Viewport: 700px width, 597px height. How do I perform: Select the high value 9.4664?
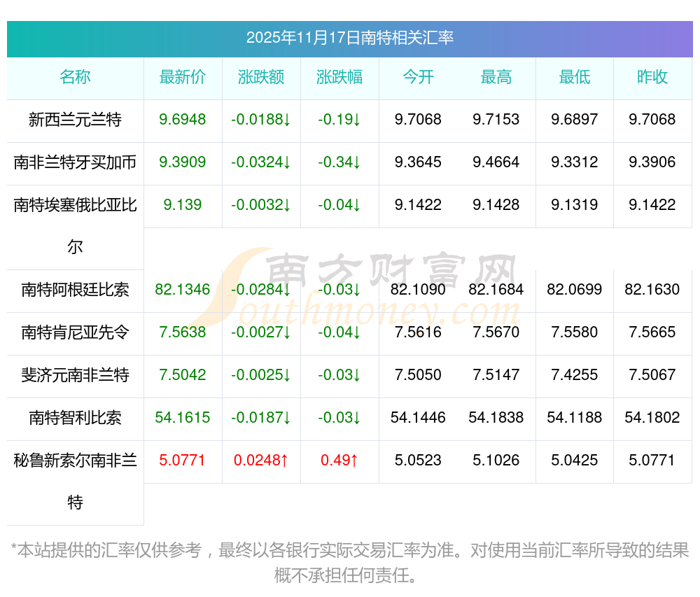496,162
